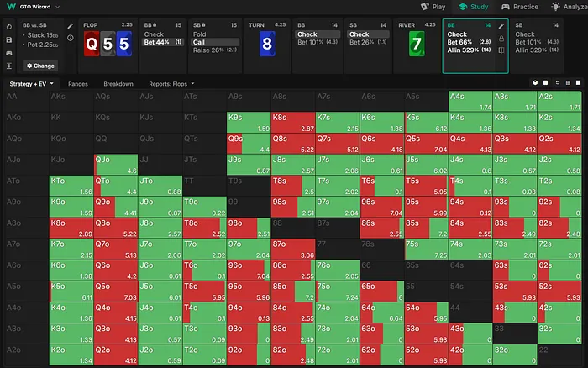Expand the Strategy + EV dropdown
588x368 pixels.
32,84
